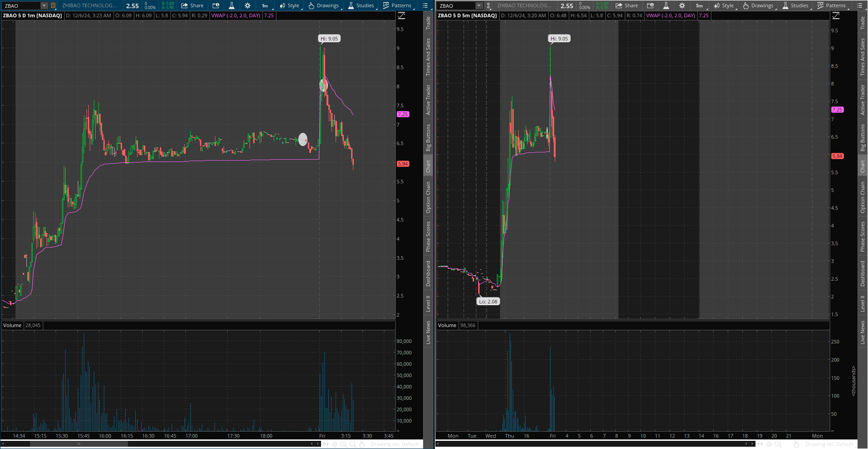Open Option Chain tab in right sidebar
This screenshot has width=868, height=449.
(863, 197)
